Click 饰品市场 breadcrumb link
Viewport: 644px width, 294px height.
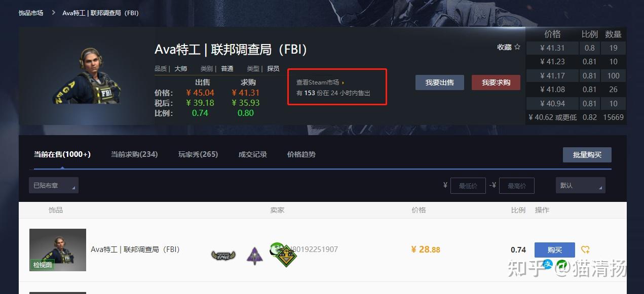31,13
